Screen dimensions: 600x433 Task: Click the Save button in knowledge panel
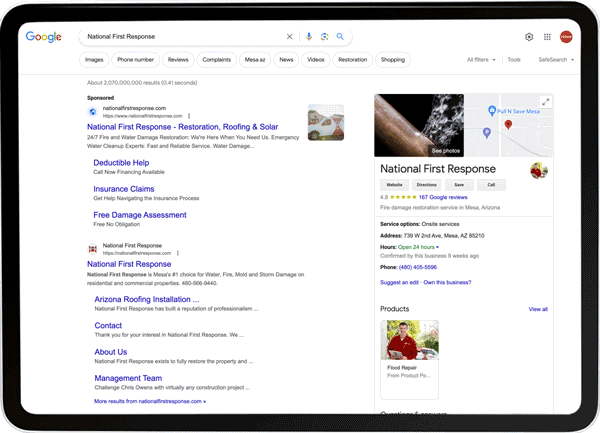tap(459, 185)
